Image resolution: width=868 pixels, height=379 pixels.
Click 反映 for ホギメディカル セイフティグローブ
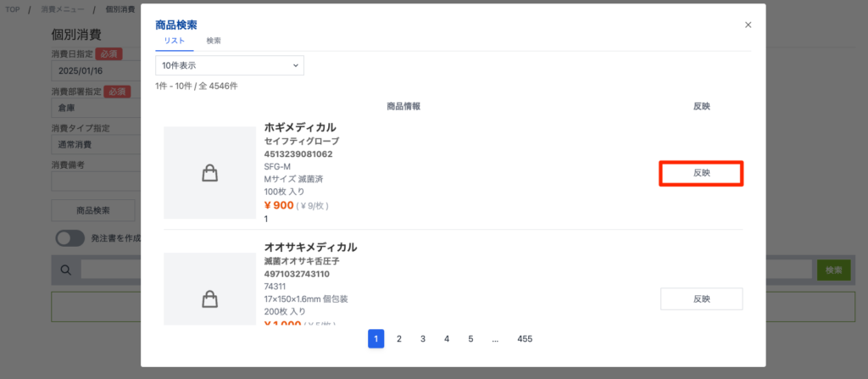point(701,174)
